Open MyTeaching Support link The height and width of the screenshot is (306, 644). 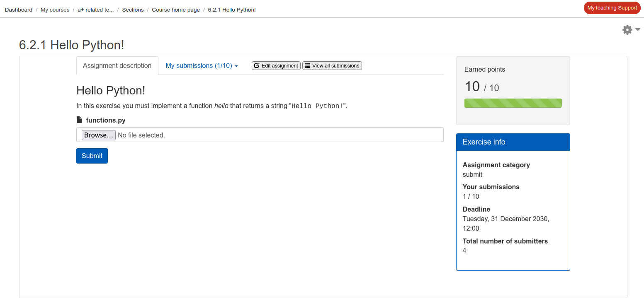(x=612, y=8)
